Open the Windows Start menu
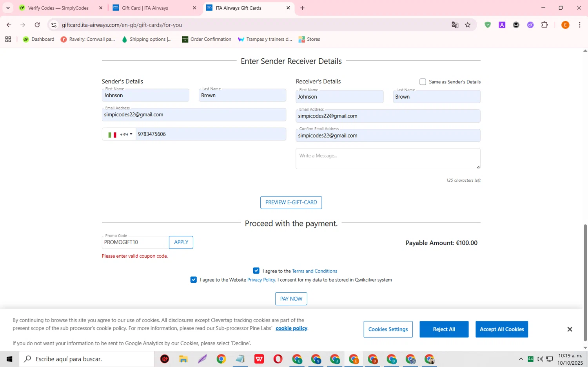This screenshot has width=588, height=367. (9, 359)
